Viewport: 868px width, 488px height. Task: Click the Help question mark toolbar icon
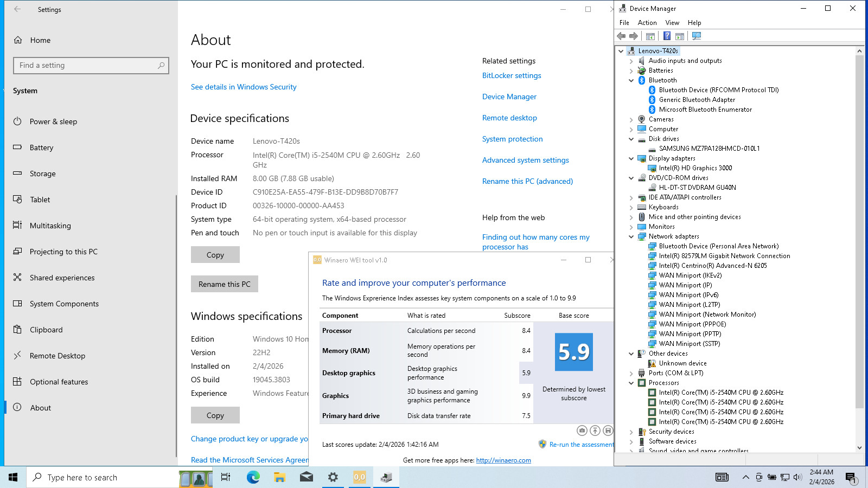point(667,36)
